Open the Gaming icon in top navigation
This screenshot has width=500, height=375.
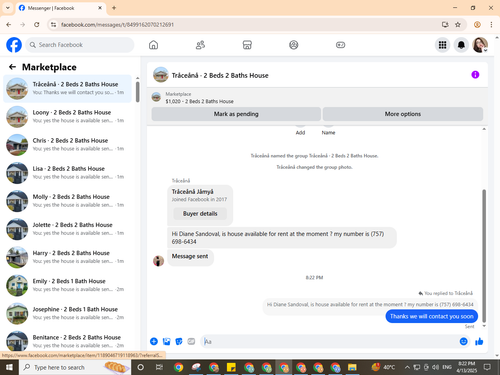coord(340,45)
